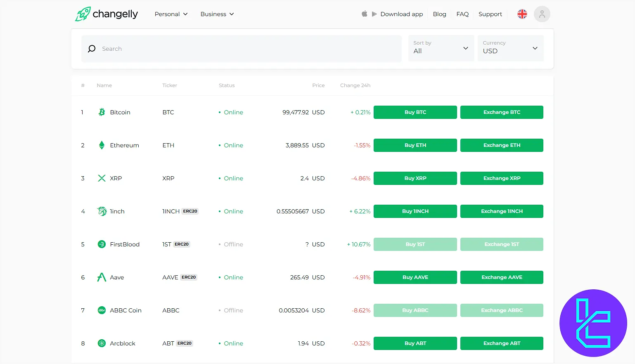
Task: Click the Ethereum diamond icon
Action: coord(102,145)
